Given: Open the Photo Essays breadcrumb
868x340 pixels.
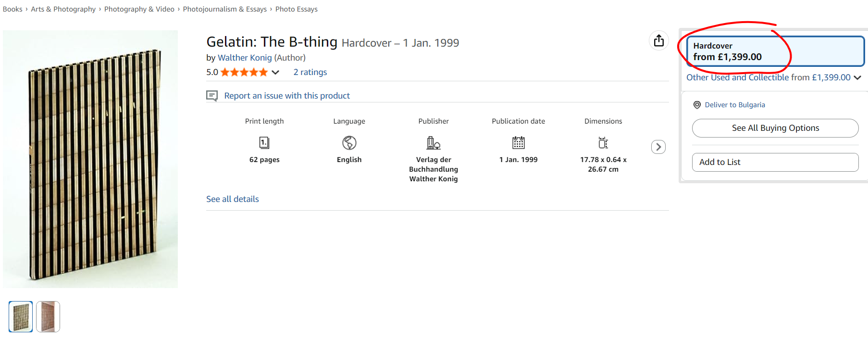Looking at the screenshot, I should 296,9.
